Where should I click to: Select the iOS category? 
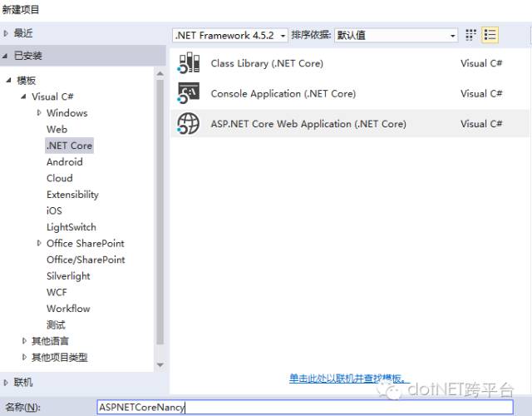coord(54,210)
